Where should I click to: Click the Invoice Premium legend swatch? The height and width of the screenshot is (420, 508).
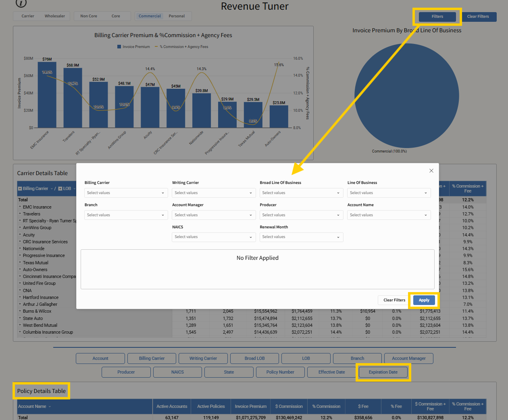(119, 47)
